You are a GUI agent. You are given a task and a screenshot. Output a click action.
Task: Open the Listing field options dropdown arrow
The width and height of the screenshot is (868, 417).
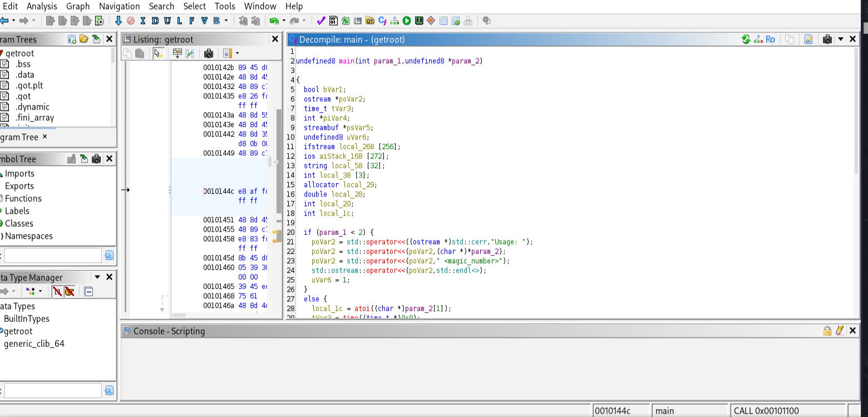238,53
